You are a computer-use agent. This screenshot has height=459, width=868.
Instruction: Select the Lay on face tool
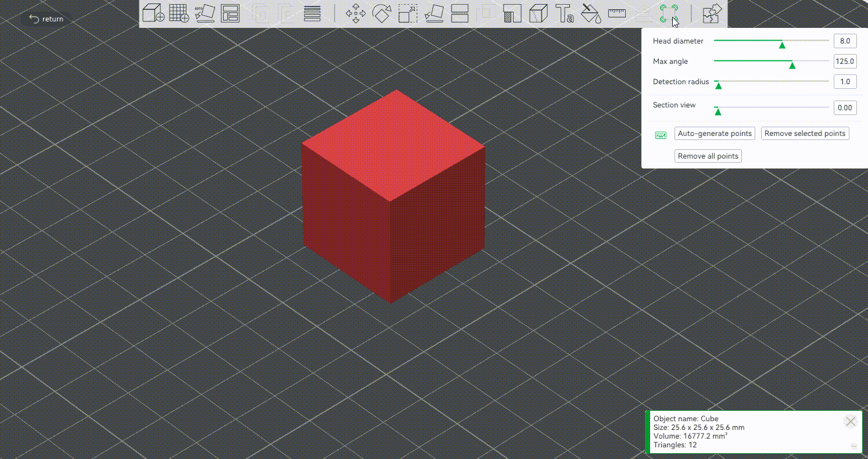pos(434,13)
